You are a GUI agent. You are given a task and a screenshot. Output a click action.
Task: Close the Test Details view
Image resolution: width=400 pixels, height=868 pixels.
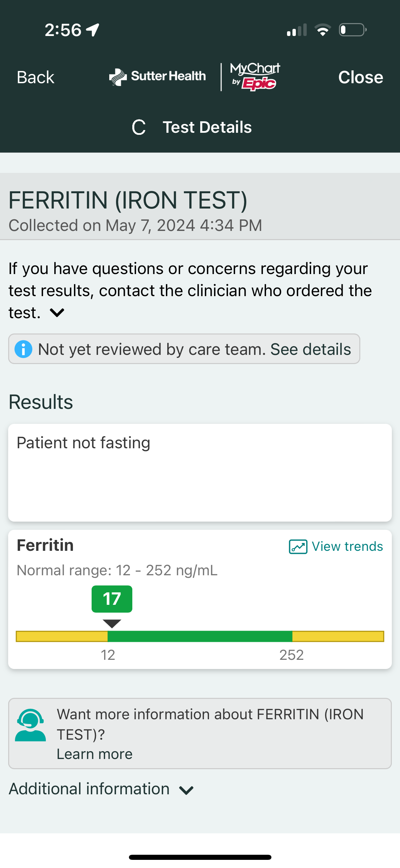tap(361, 77)
